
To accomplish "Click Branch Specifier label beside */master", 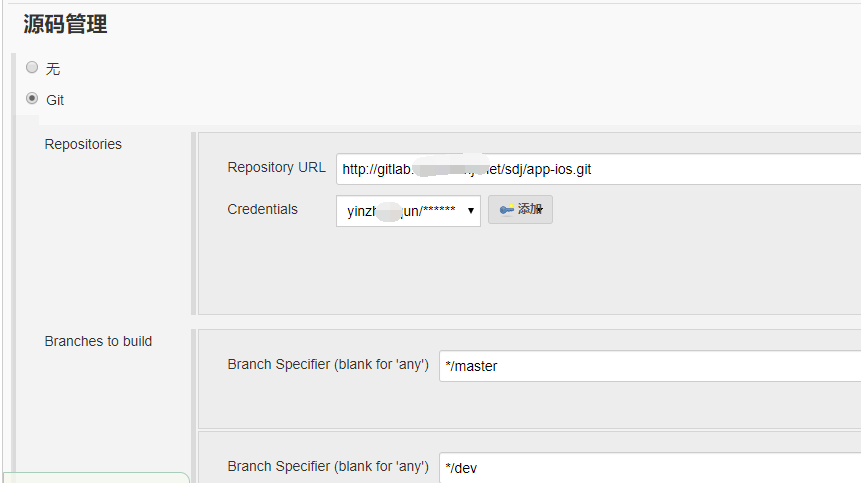I will (x=328, y=364).
